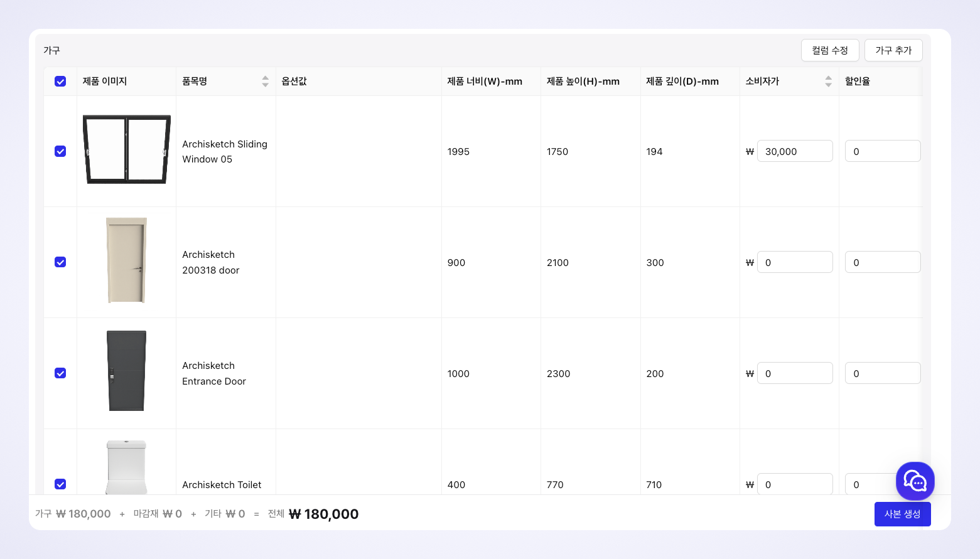Edit the 30,000 consumer price field

794,151
